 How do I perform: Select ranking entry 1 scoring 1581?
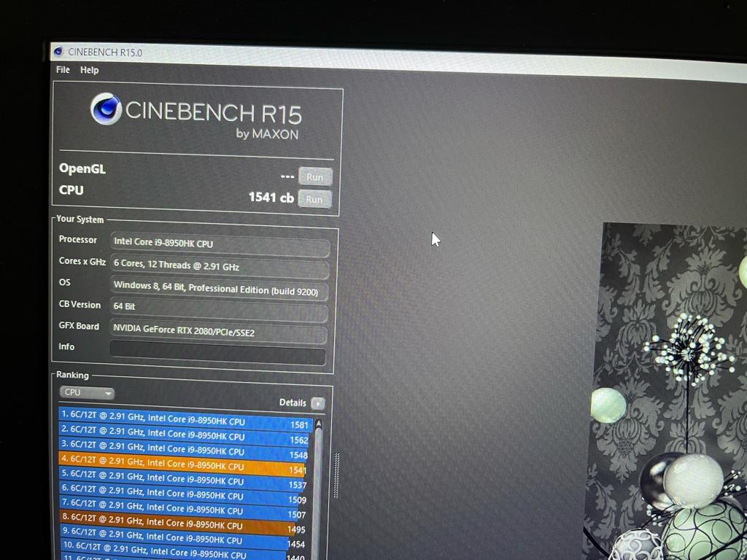[x=185, y=419]
